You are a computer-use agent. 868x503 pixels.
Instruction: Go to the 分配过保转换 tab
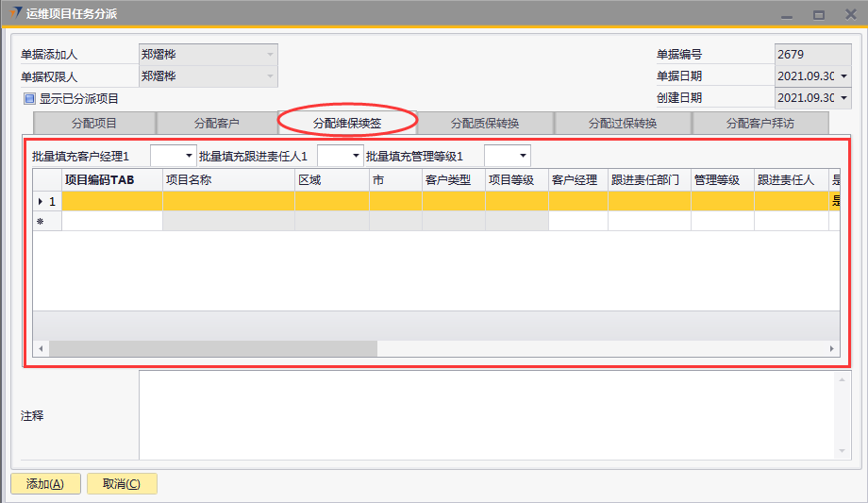coord(623,123)
